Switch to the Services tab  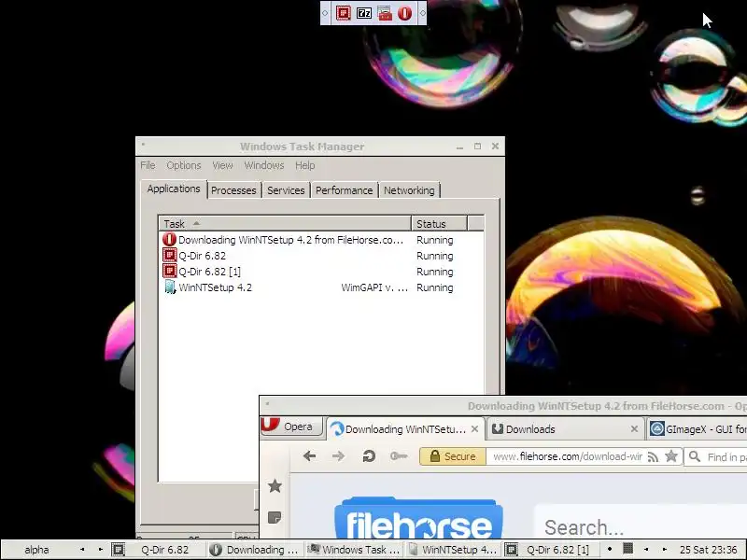[x=286, y=190]
